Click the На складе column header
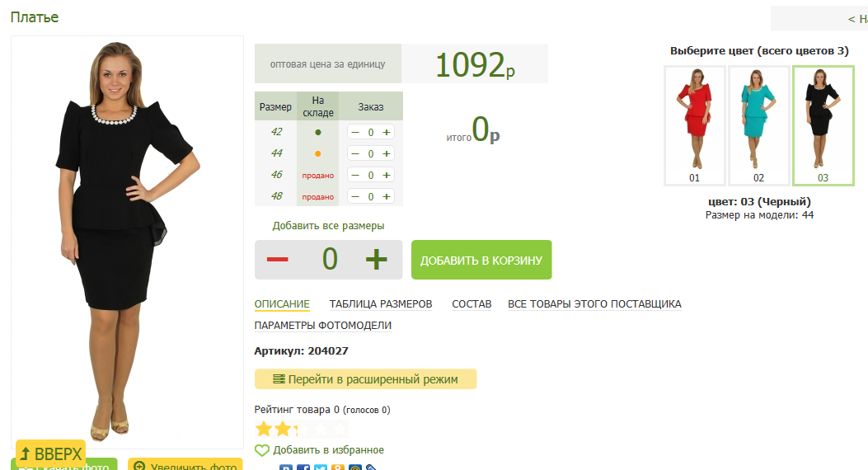The image size is (868, 470). pos(317,106)
